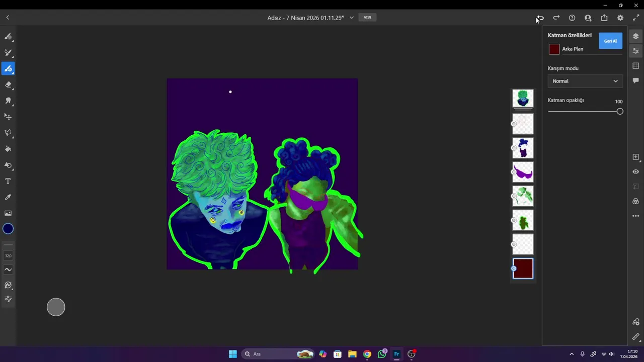Viewport: 644px width, 362px height.
Task: Select the Place Image tool
Action: pos(8,213)
